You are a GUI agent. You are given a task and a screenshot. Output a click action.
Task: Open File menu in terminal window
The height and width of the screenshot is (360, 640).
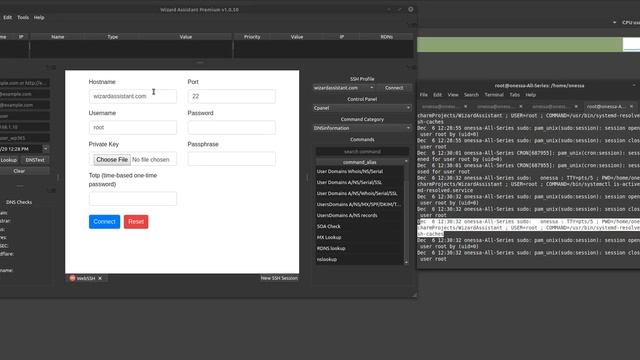[x=424, y=95]
